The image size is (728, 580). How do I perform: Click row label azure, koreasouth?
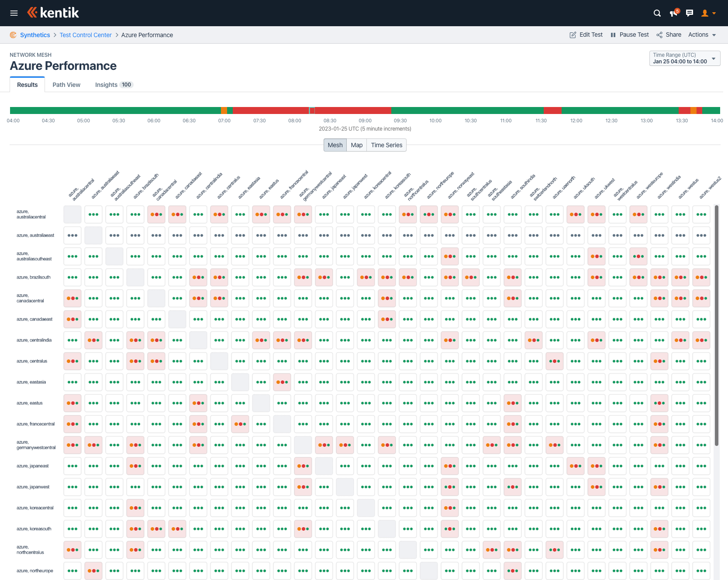click(34, 529)
